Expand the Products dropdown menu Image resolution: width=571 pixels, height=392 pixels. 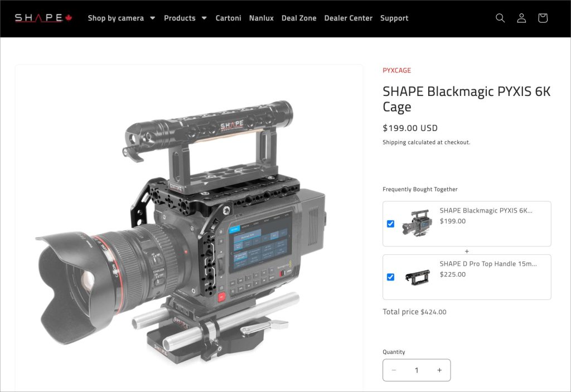(185, 18)
